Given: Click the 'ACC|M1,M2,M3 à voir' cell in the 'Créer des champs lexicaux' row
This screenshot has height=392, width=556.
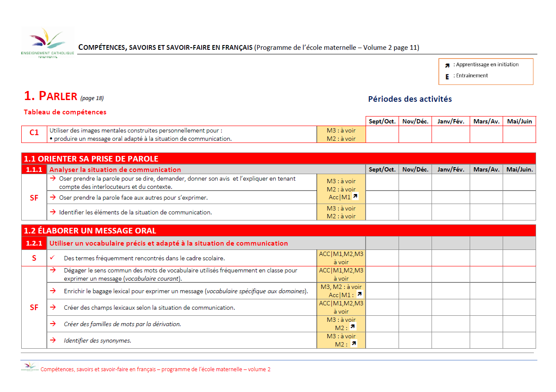Looking at the screenshot, I should coord(341,308).
